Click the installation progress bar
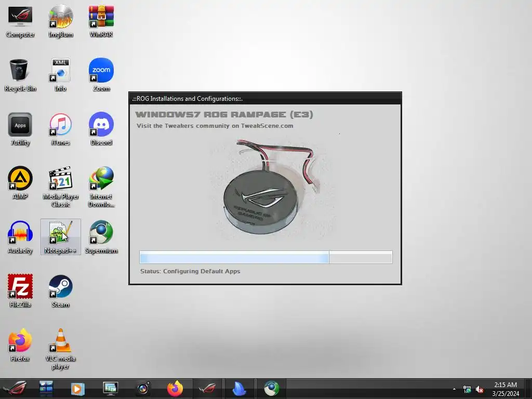The image size is (532, 399). (266, 257)
